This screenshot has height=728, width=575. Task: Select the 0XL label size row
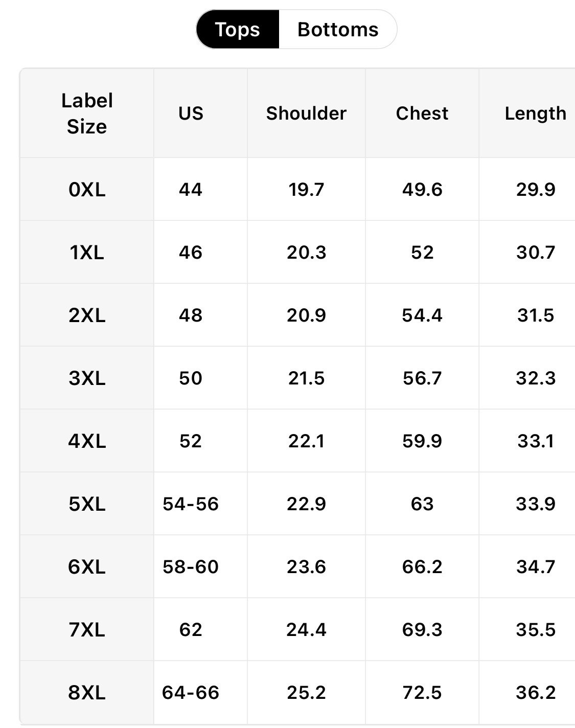(x=87, y=190)
